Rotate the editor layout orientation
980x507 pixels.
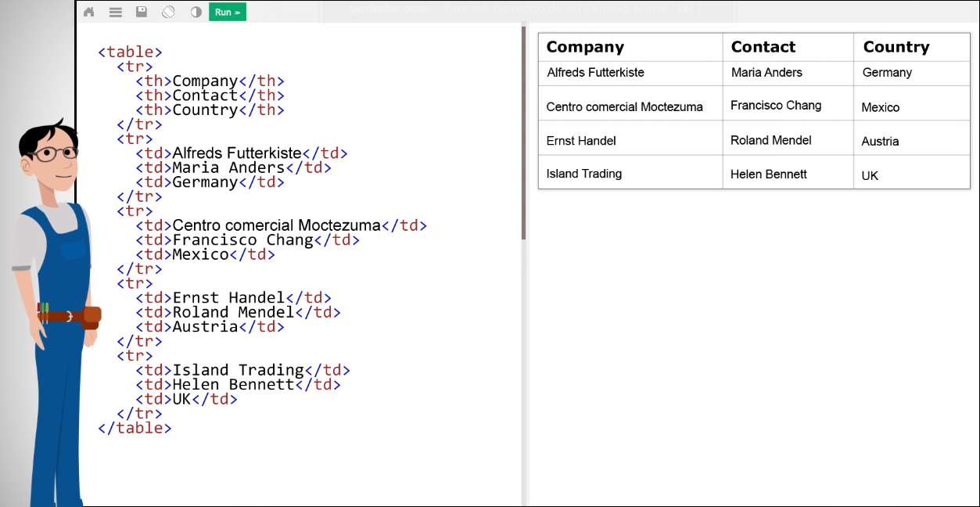point(168,12)
